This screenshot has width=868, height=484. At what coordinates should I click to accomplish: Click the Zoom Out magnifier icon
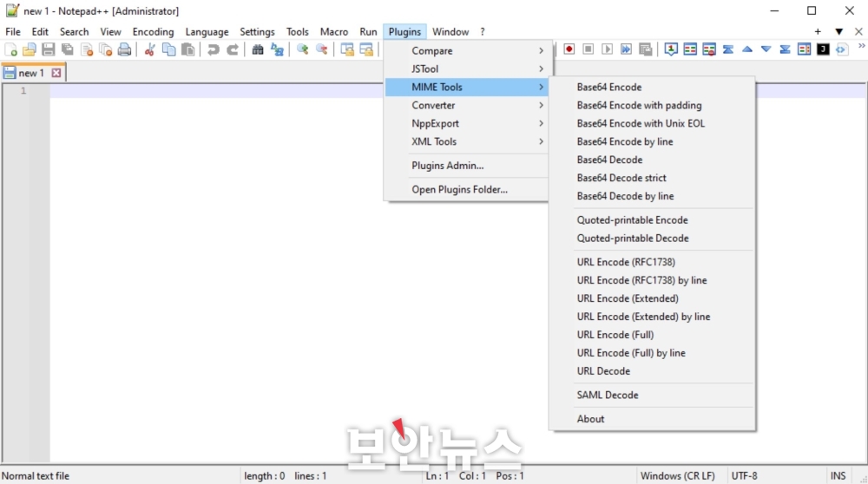coord(322,49)
